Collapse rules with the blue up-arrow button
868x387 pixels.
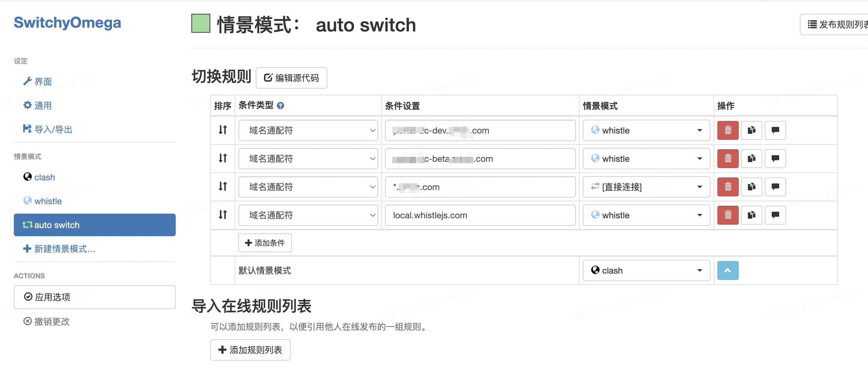tap(728, 270)
